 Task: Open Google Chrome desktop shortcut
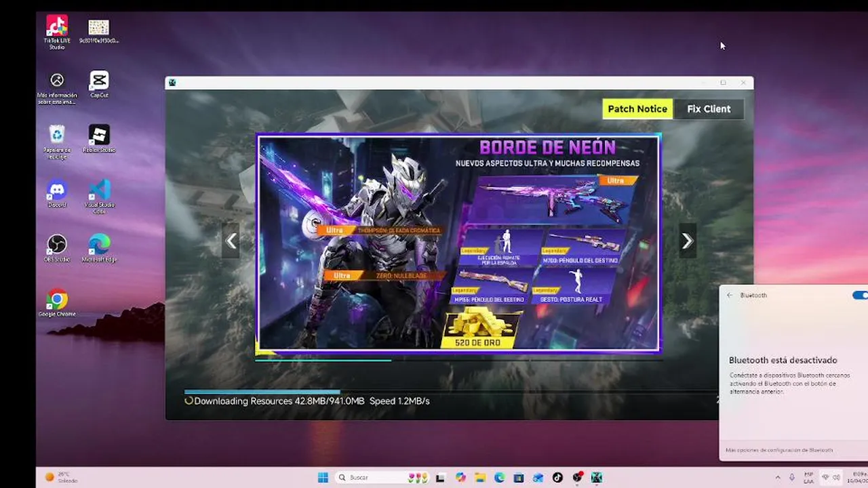pos(57,303)
